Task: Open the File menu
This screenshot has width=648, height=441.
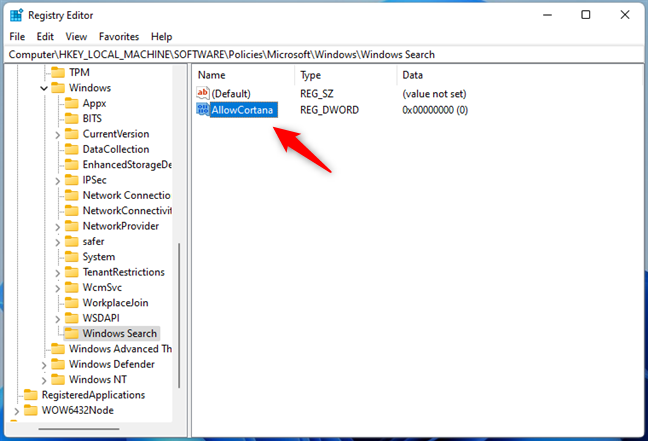Action: [17, 36]
